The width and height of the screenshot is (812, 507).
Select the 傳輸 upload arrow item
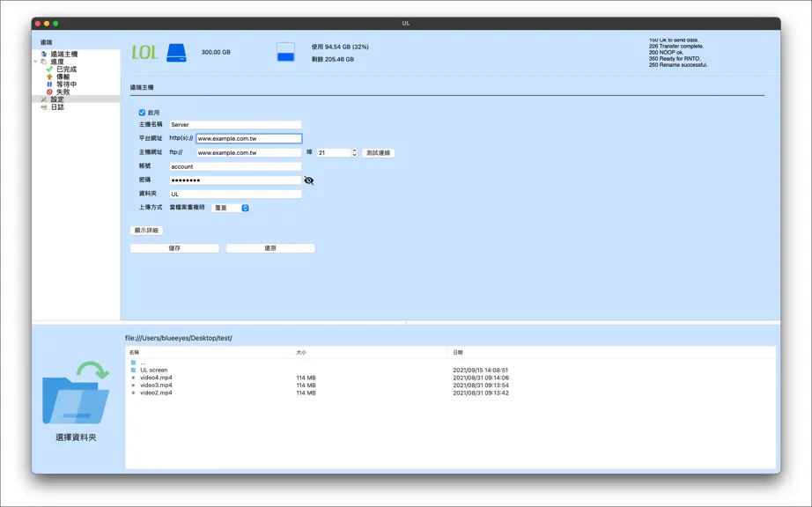(58, 77)
